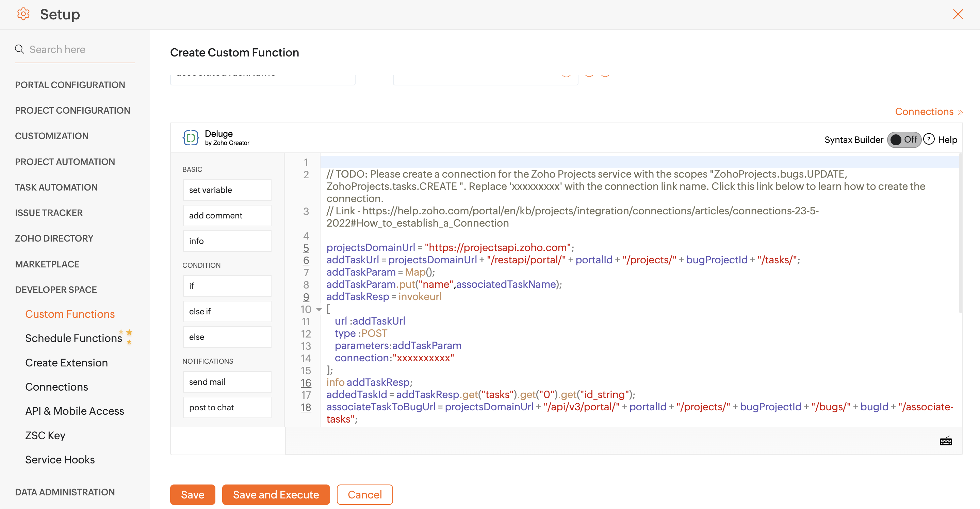
Task: Open Custom Functions in sidebar
Action: 70,314
